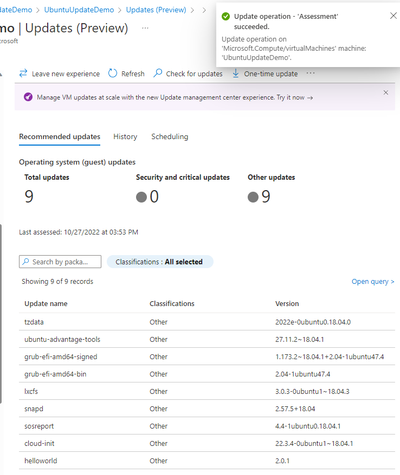Select the ubuntu-advantage-tools row

pos(207,339)
